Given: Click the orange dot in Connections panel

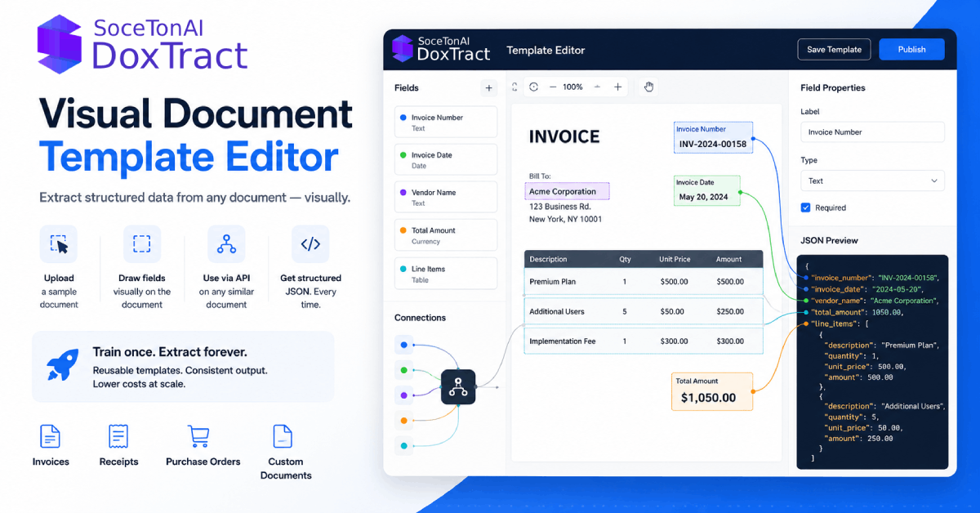Looking at the screenshot, I should [x=403, y=421].
